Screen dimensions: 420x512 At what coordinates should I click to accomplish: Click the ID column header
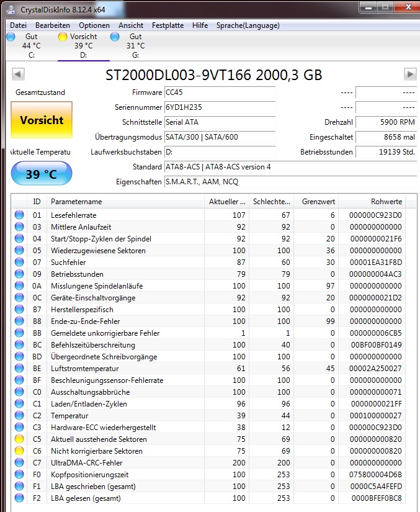click(37, 202)
